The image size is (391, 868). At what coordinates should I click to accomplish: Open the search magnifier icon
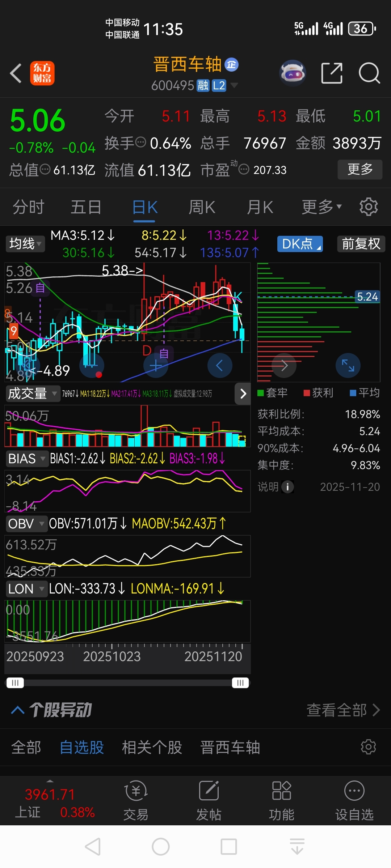click(369, 73)
